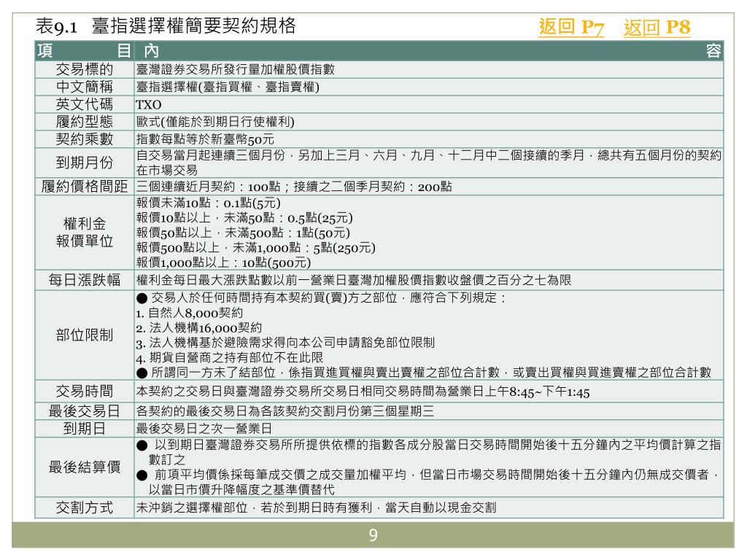Follow the 返回 P8 link
This screenshot has width=747, height=560.
coord(657,27)
